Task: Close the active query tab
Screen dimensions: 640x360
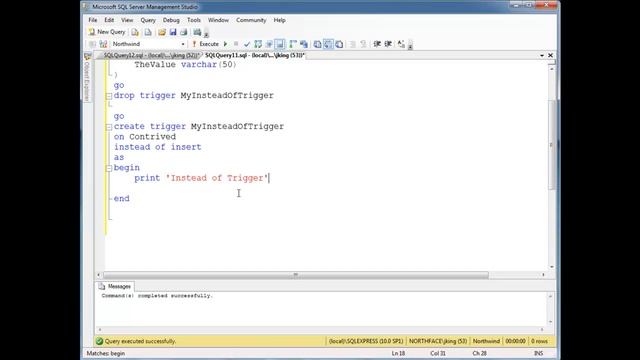Action: pyautogui.click(x=550, y=55)
